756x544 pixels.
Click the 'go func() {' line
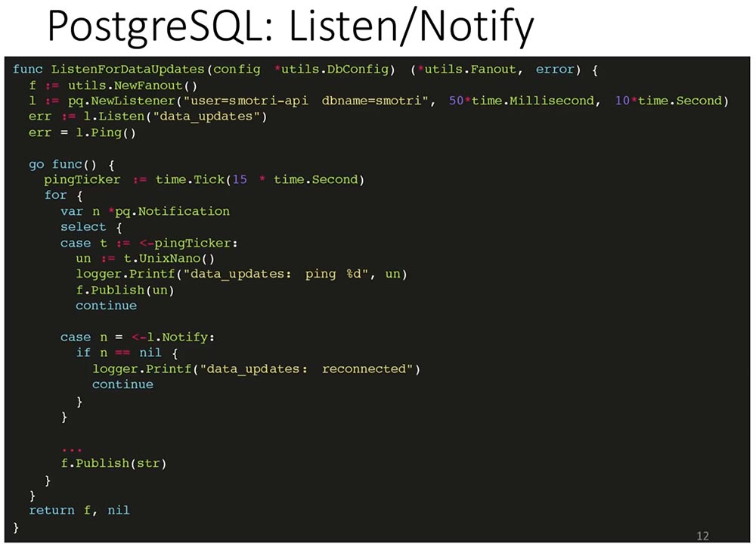pyautogui.click(x=71, y=165)
